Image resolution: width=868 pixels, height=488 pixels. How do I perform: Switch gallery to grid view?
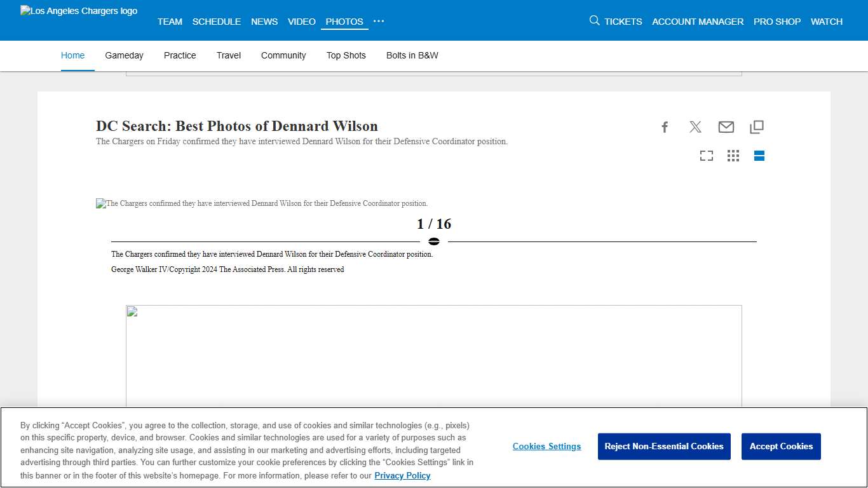tap(733, 155)
